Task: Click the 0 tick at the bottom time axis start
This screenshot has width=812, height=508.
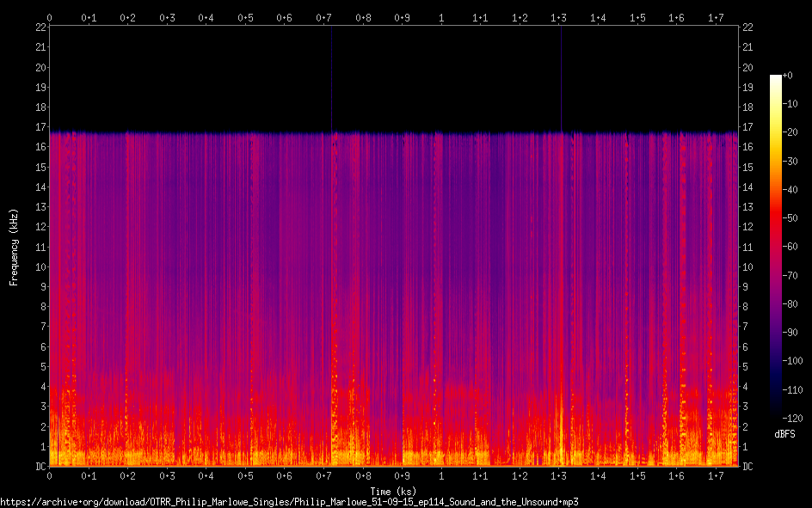Action: pos(50,476)
